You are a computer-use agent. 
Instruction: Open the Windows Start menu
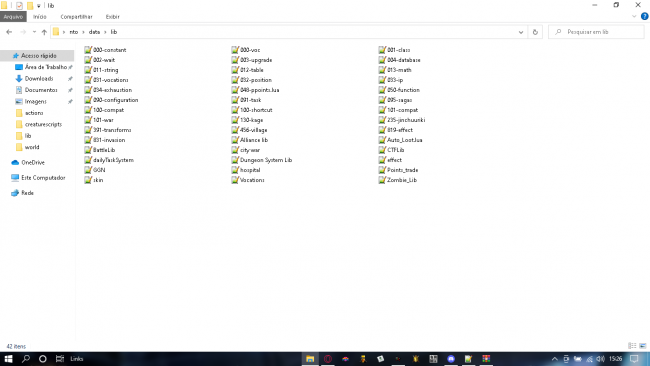pos(8,359)
